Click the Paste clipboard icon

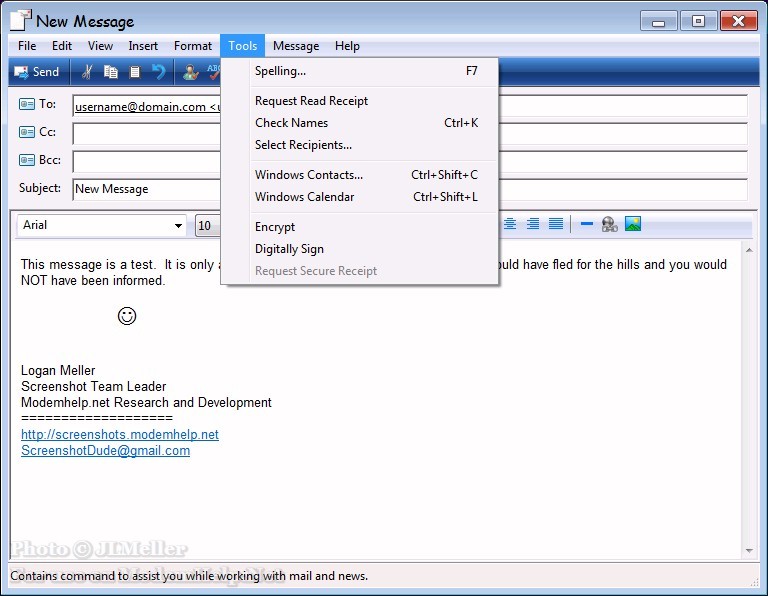tap(135, 72)
